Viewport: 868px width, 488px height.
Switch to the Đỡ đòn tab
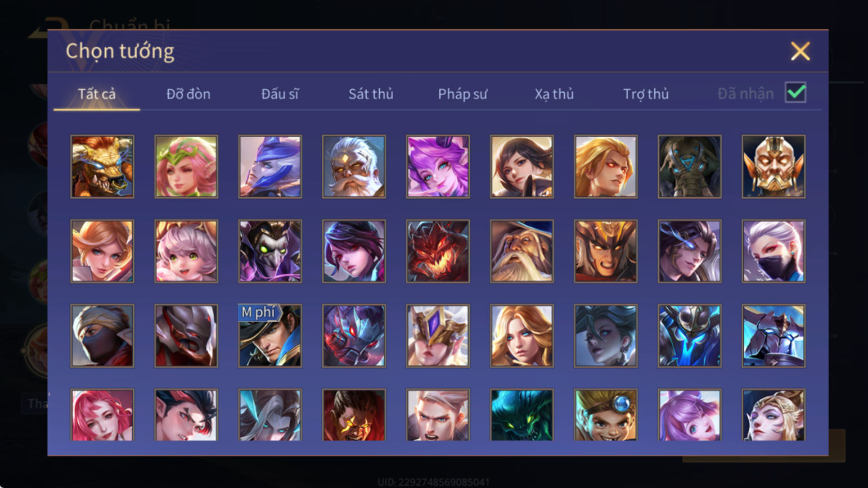(188, 94)
